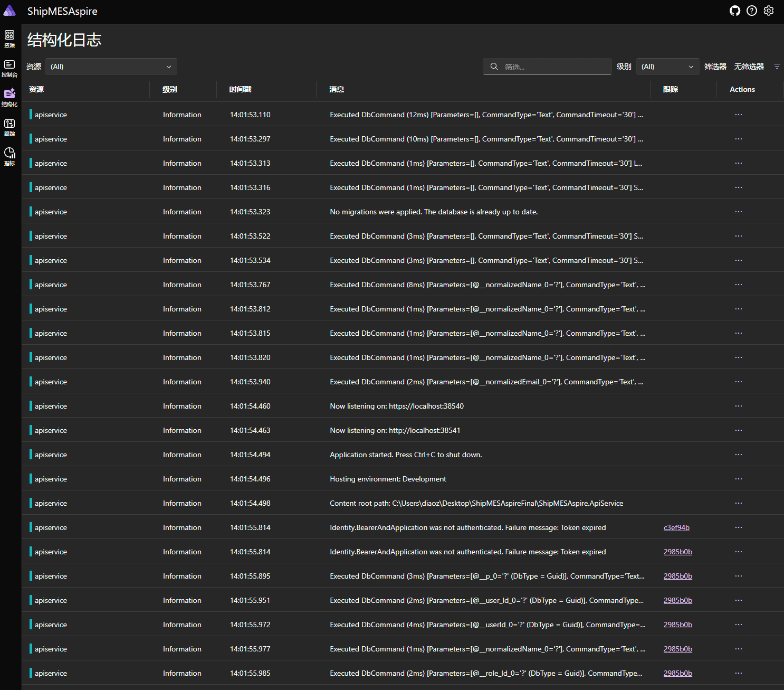Expand the 资源 resource dropdown
784x690 pixels.
(111, 67)
